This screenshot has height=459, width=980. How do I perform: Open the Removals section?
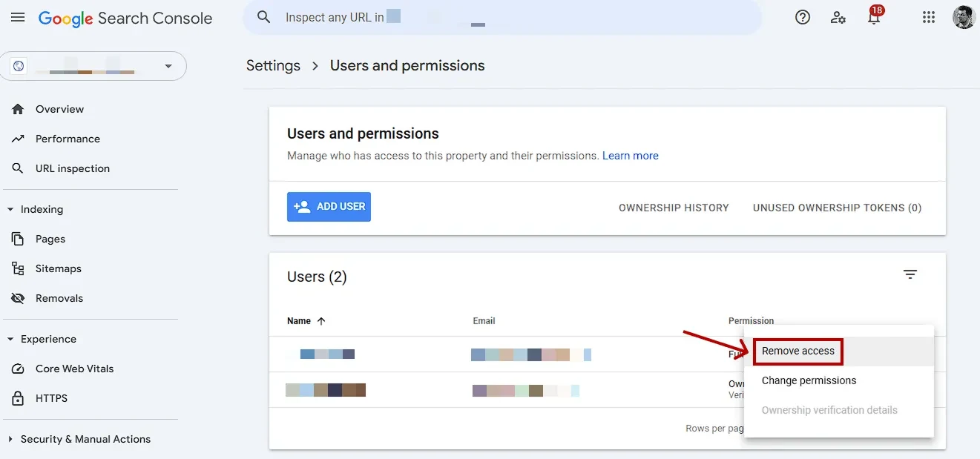pos(59,298)
